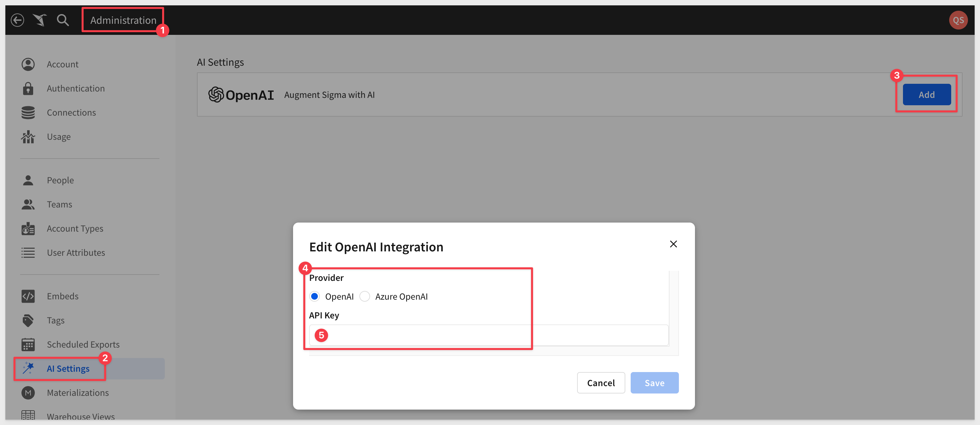Click the Warehouse Views table icon
This screenshot has height=425, width=980.
[28, 415]
